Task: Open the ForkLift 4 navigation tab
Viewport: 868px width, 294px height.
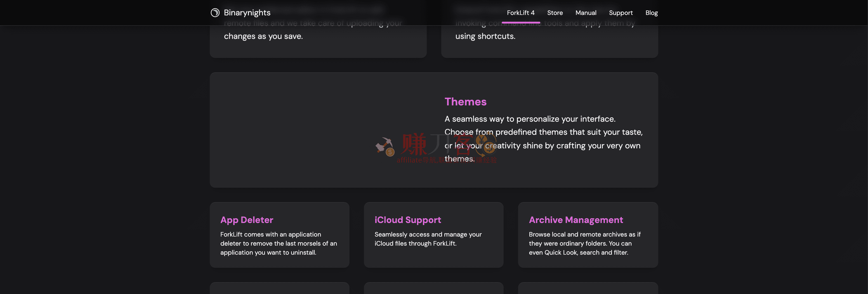Action: coord(521,13)
